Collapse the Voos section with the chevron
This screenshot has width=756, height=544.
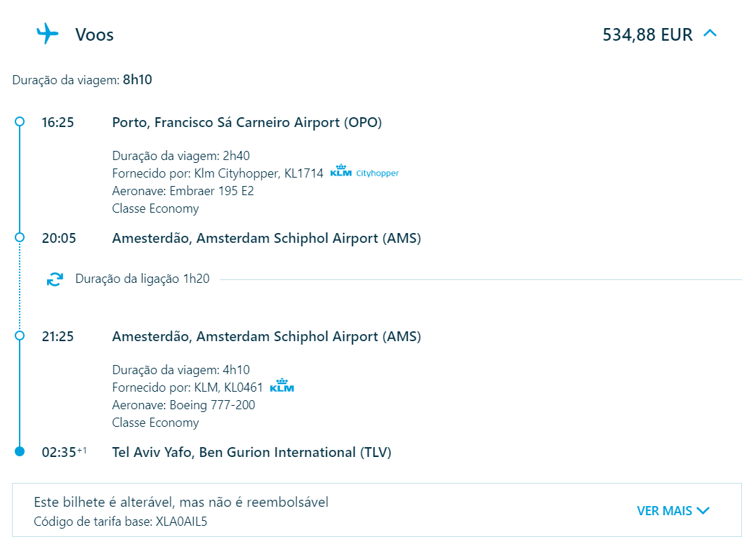(x=710, y=33)
